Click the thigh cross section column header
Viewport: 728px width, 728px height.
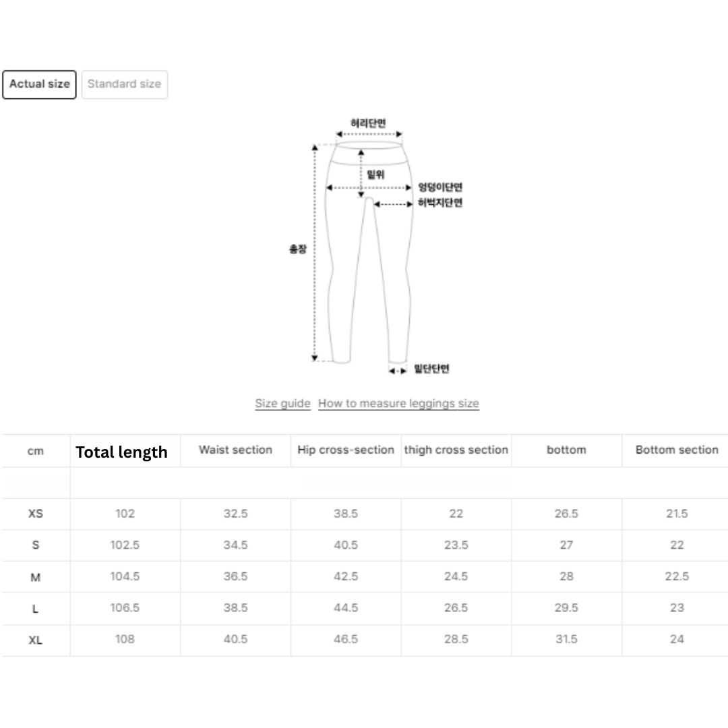click(456, 450)
